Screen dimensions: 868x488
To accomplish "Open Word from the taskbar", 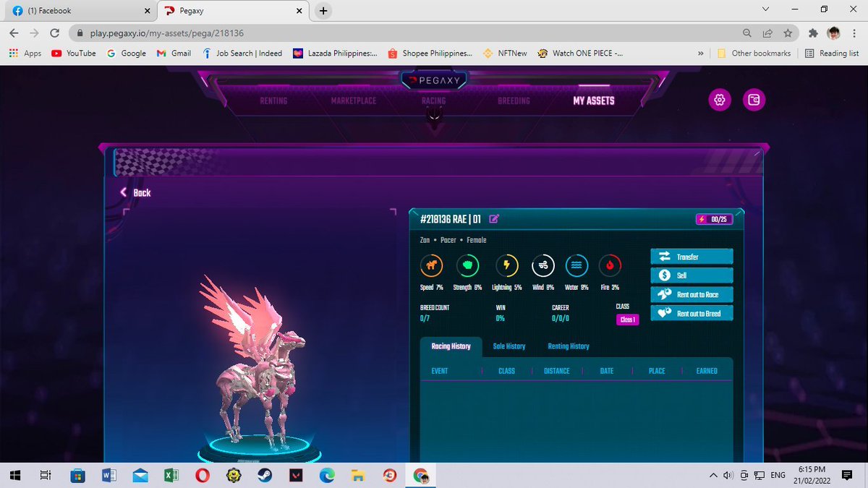I will pos(109,475).
